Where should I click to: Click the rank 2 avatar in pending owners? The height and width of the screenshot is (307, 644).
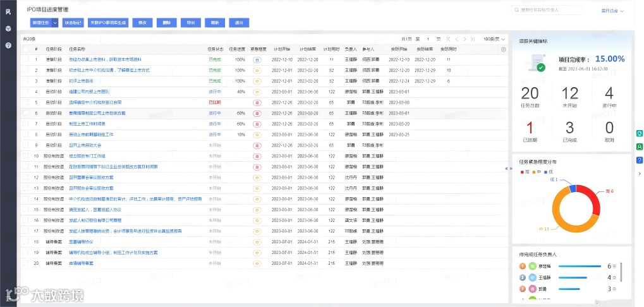(x=533, y=278)
